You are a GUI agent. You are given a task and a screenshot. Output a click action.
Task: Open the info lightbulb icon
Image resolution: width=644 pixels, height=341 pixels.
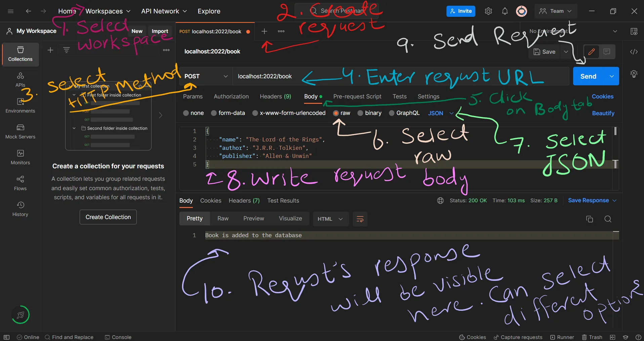[634, 74]
